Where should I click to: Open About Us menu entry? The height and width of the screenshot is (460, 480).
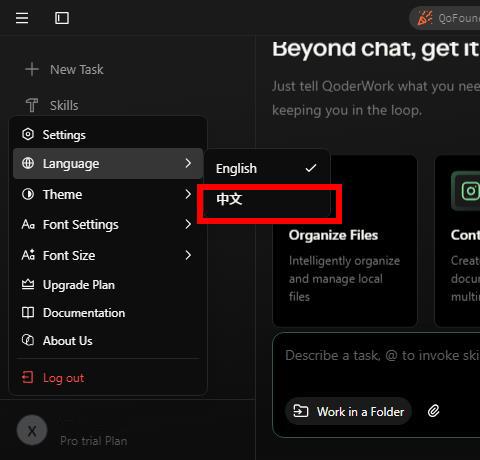(108, 341)
